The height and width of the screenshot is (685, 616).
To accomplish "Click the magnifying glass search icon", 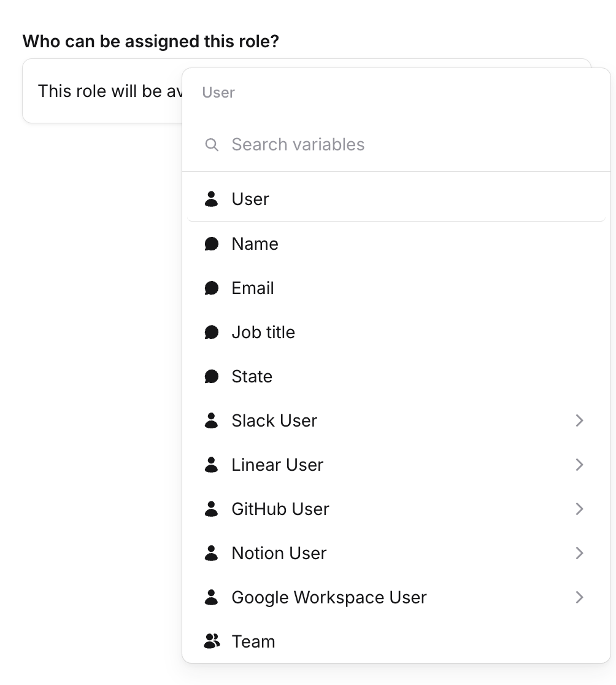I will coord(212,145).
